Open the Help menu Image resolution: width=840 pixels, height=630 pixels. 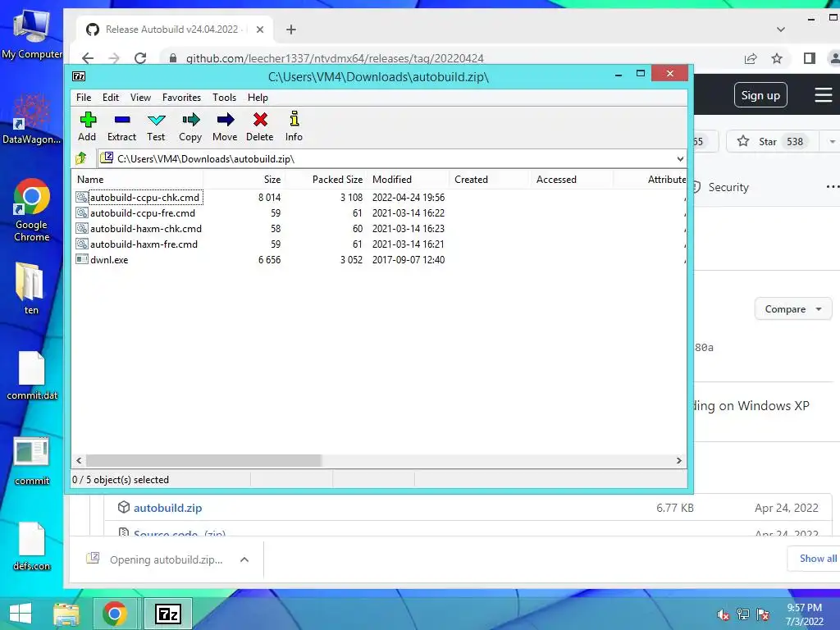point(258,98)
